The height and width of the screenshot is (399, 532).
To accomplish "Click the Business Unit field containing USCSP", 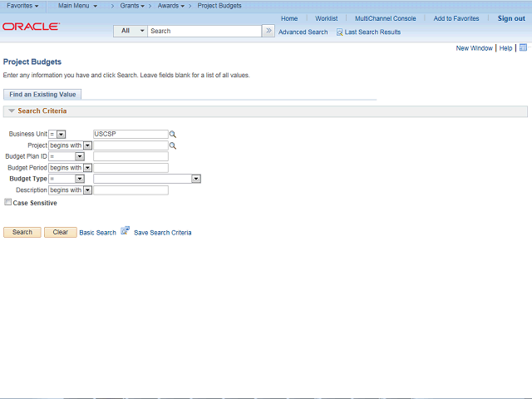I will tap(131, 134).
